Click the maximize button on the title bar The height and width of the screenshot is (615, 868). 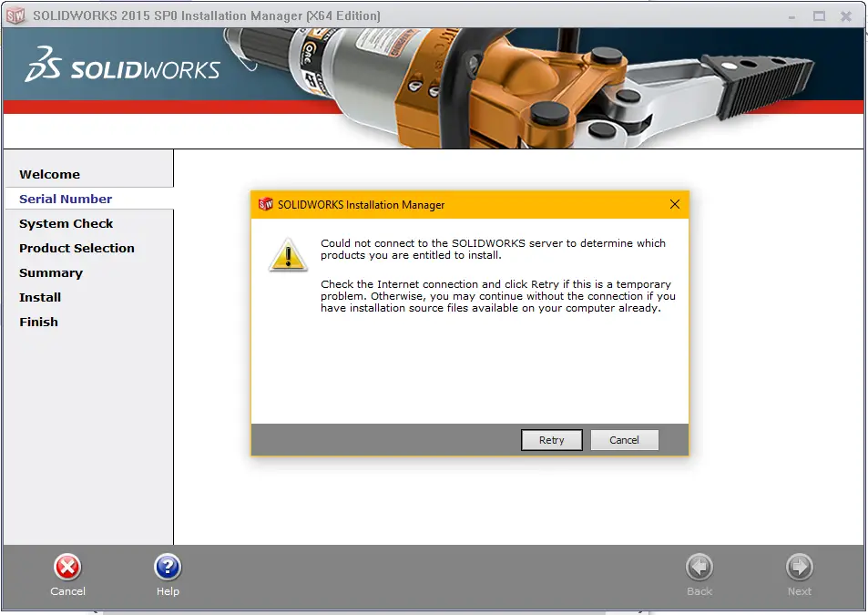pyautogui.click(x=819, y=15)
